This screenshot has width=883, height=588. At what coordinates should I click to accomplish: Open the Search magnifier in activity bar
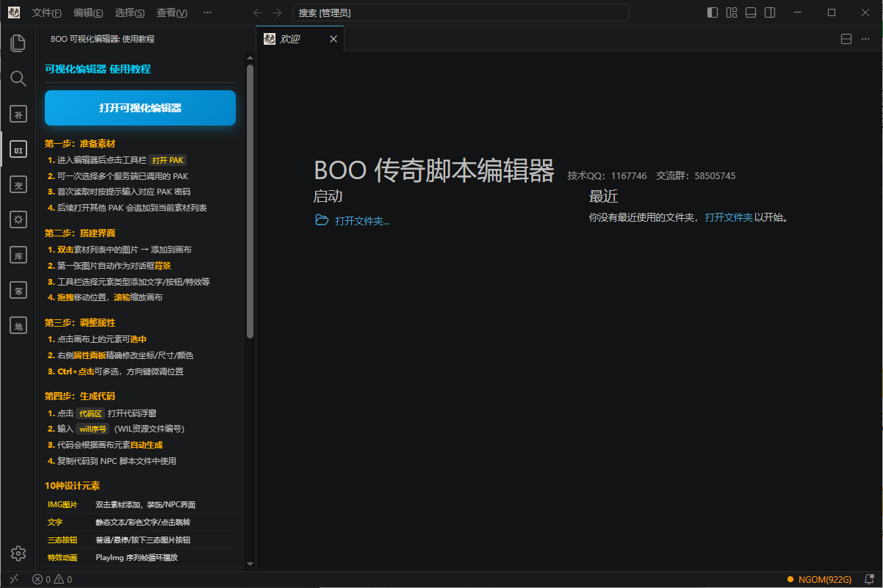[18, 79]
